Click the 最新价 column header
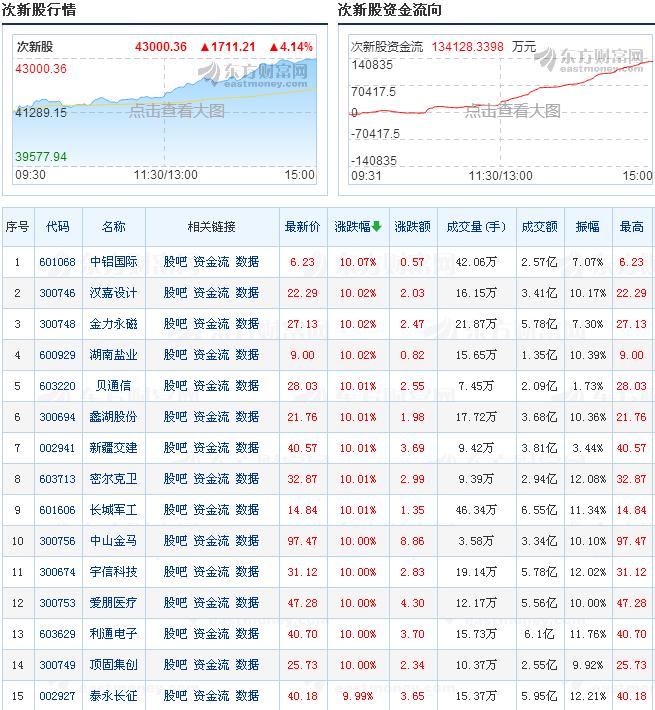Image resolution: width=655 pixels, height=710 pixels. coord(302,226)
